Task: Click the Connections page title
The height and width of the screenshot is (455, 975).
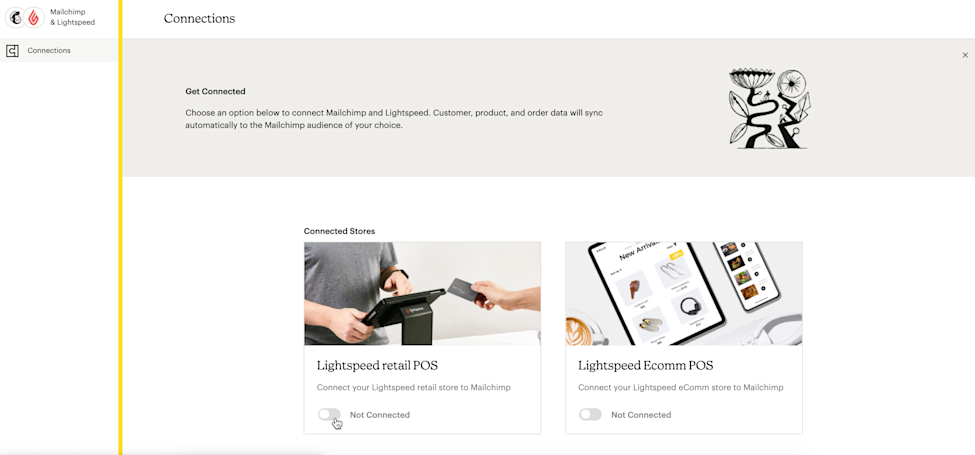Action: click(x=200, y=19)
